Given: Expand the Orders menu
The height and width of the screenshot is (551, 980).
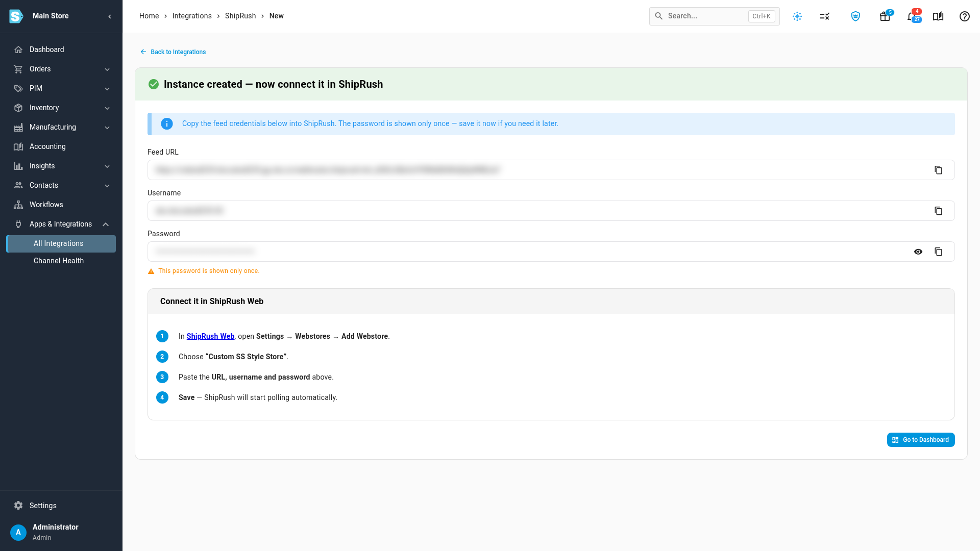Looking at the screenshot, I should 61,69.
